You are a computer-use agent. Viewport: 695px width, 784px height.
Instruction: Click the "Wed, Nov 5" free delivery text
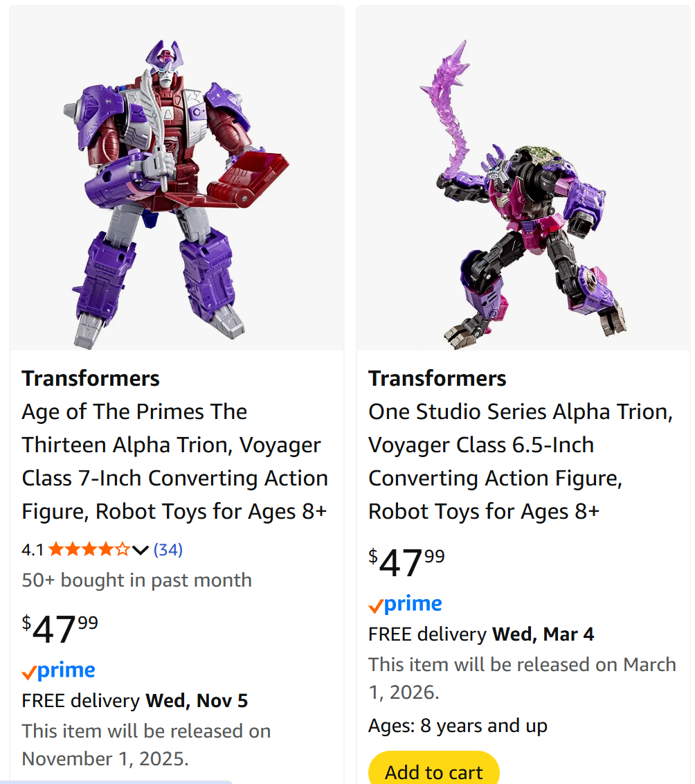pos(197,701)
